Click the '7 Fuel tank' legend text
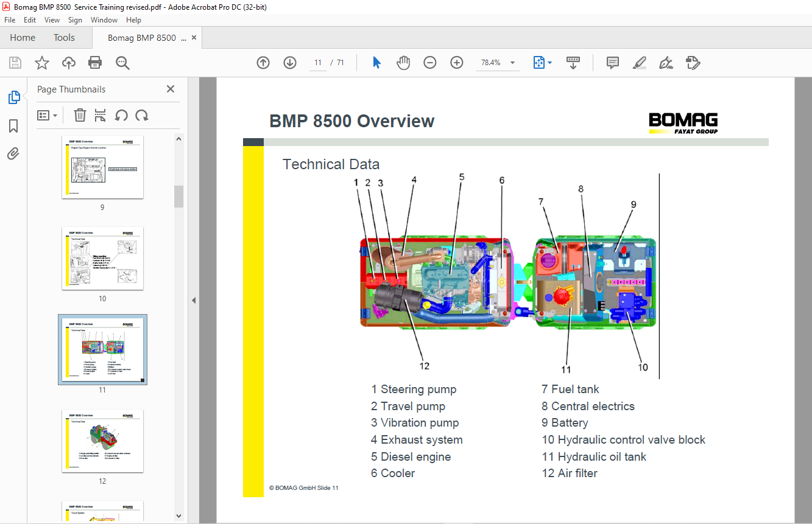 pyautogui.click(x=570, y=390)
